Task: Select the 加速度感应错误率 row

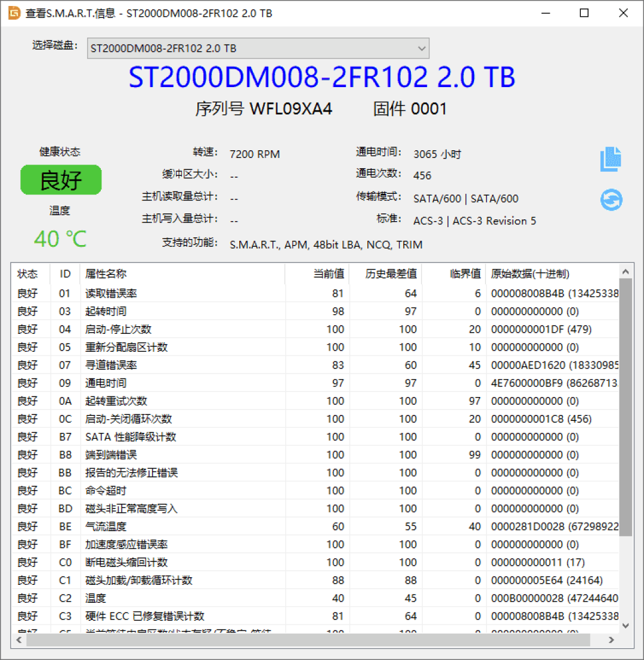Action: (x=315, y=545)
